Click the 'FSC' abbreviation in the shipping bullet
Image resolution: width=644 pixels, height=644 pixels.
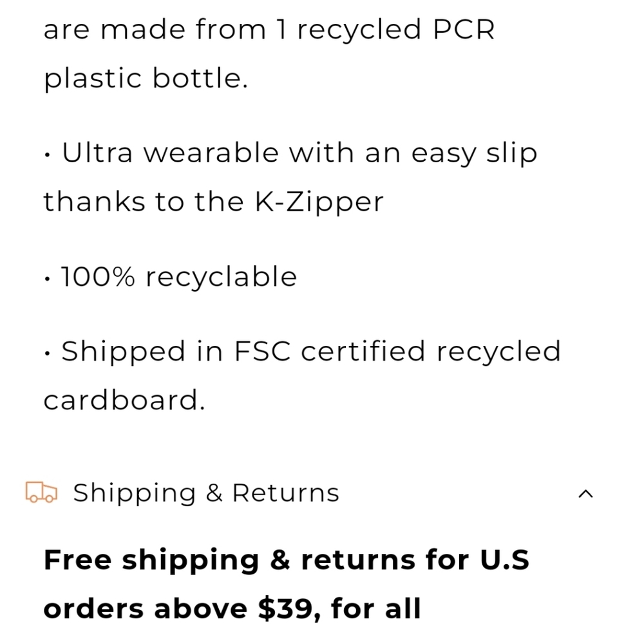[263, 352]
